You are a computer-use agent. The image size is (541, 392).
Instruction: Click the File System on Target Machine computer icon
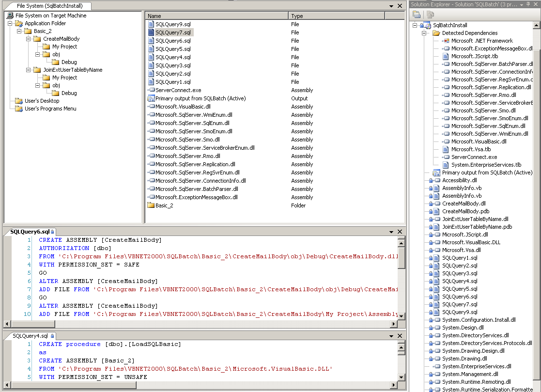click(x=10, y=16)
